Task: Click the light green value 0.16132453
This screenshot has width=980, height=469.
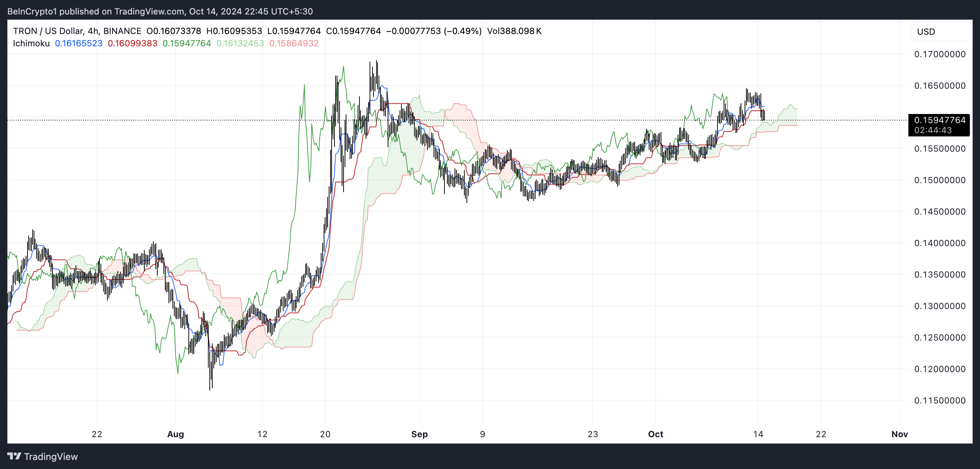Action: pyautogui.click(x=240, y=43)
